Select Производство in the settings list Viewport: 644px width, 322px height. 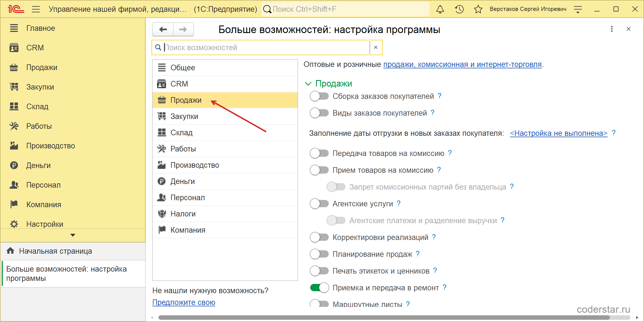tap(225, 165)
